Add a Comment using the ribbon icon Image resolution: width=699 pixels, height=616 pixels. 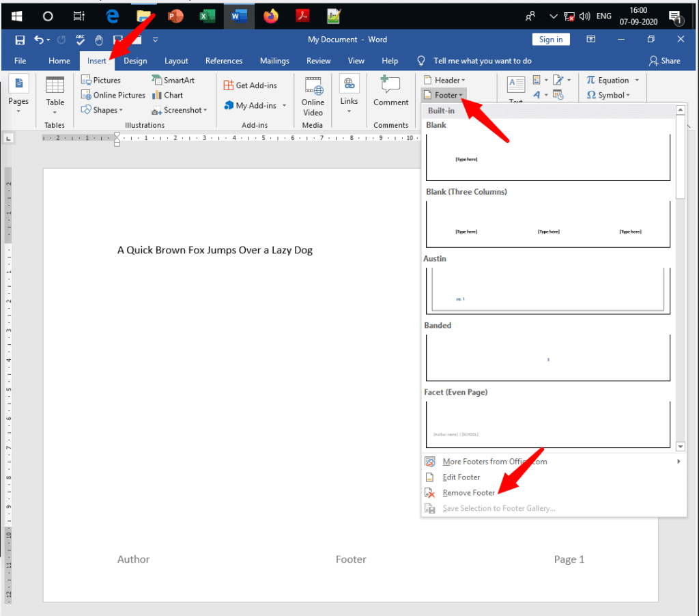[390, 84]
